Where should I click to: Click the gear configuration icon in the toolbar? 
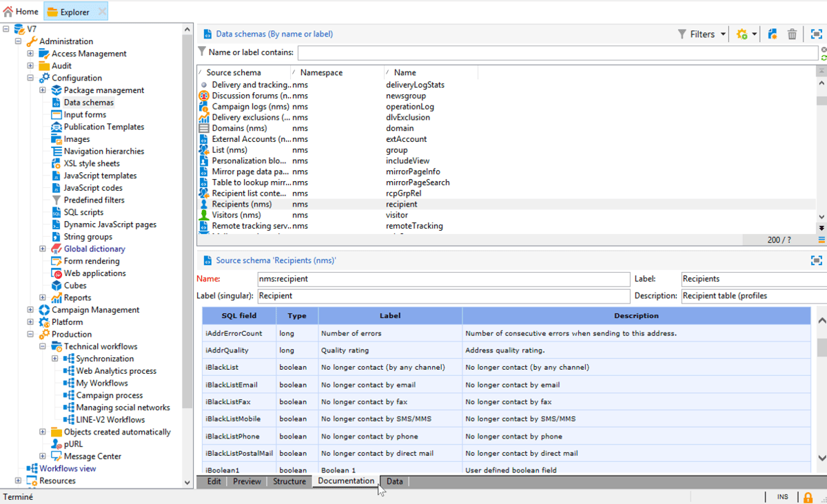(x=743, y=34)
